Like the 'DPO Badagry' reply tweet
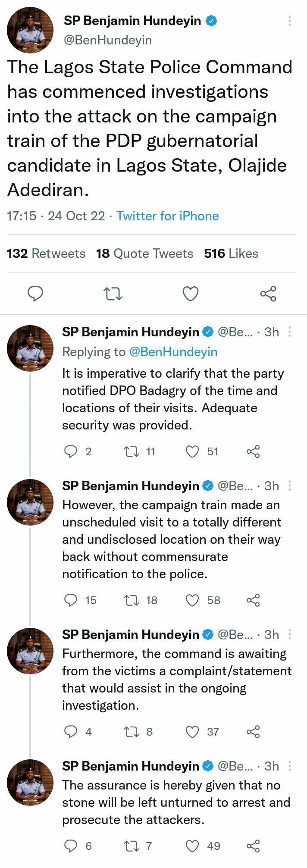Image resolution: width=307 pixels, height=868 pixels. click(192, 451)
